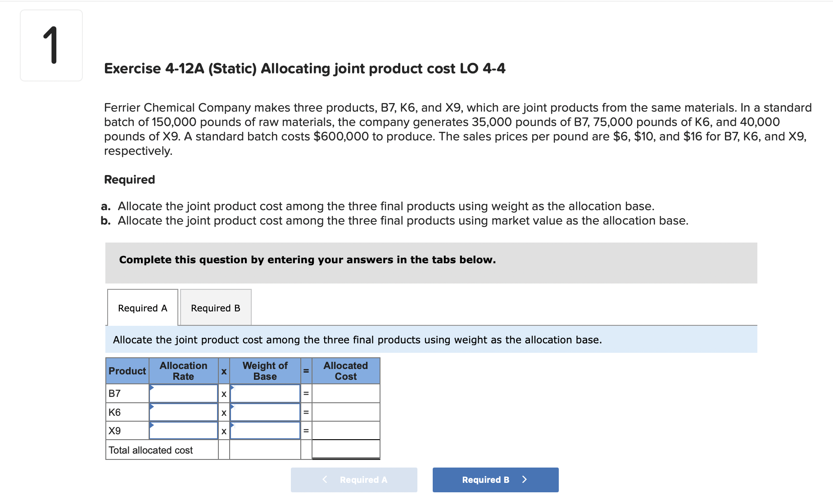Select the Total allocated cost result cell
The height and width of the screenshot is (504, 833).
pyautogui.click(x=345, y=449)
